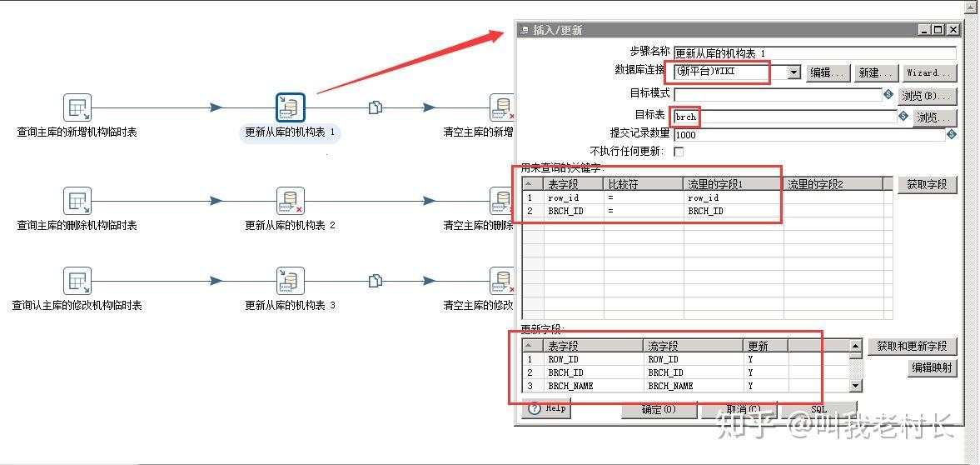
Task: Click the SQL button
Action: pyautogui.click(x=819, y=409)
